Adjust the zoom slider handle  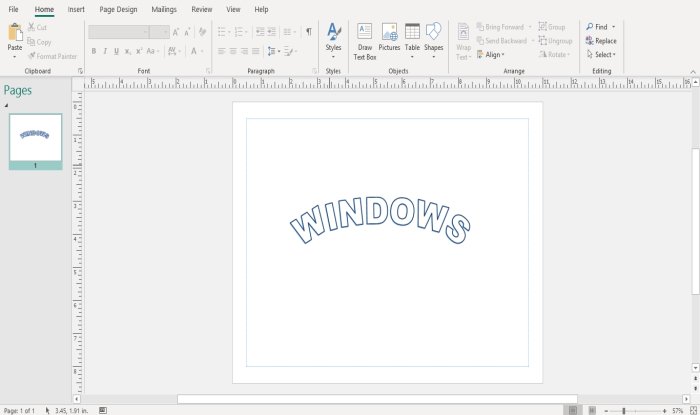[624, 411]
